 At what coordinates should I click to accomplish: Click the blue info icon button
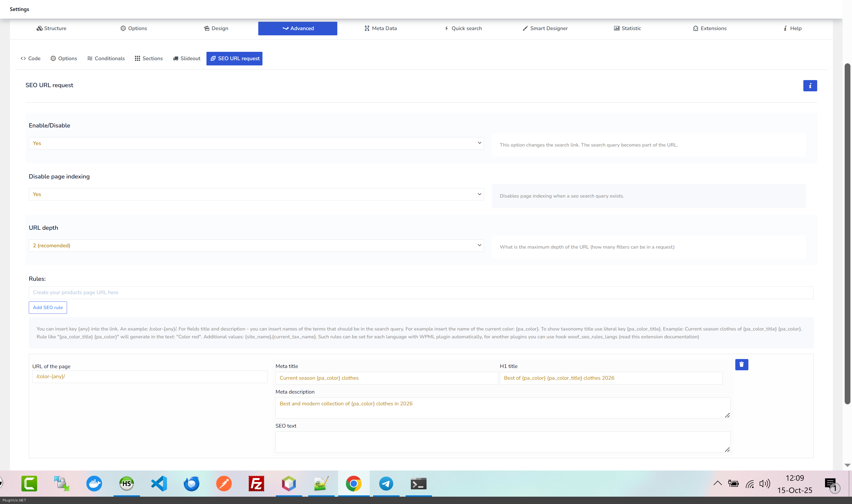[x=810, y=86]
